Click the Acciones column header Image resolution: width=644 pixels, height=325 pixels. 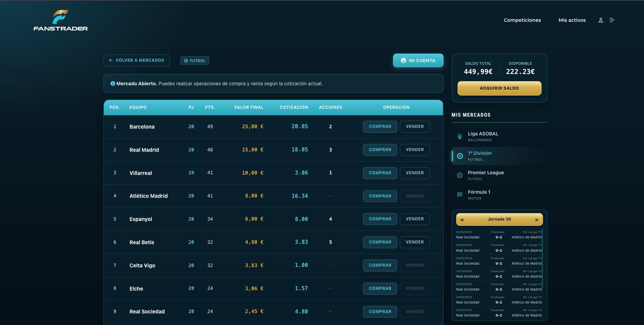pos(330,107)
